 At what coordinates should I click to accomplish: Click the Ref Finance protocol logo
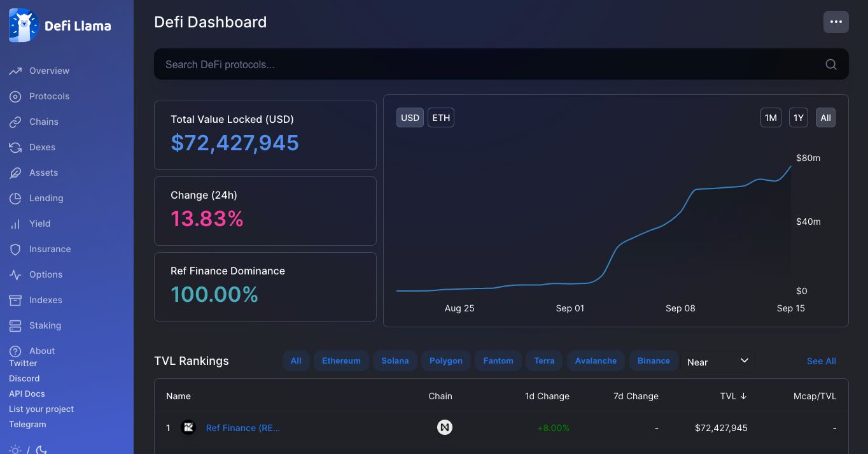pos(188,428)
